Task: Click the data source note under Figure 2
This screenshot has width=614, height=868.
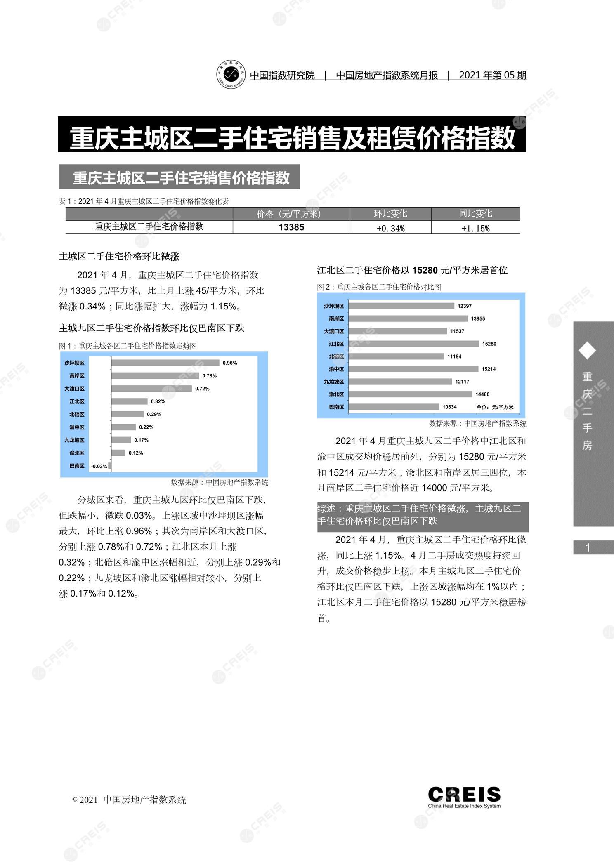Action: [478, 423]
